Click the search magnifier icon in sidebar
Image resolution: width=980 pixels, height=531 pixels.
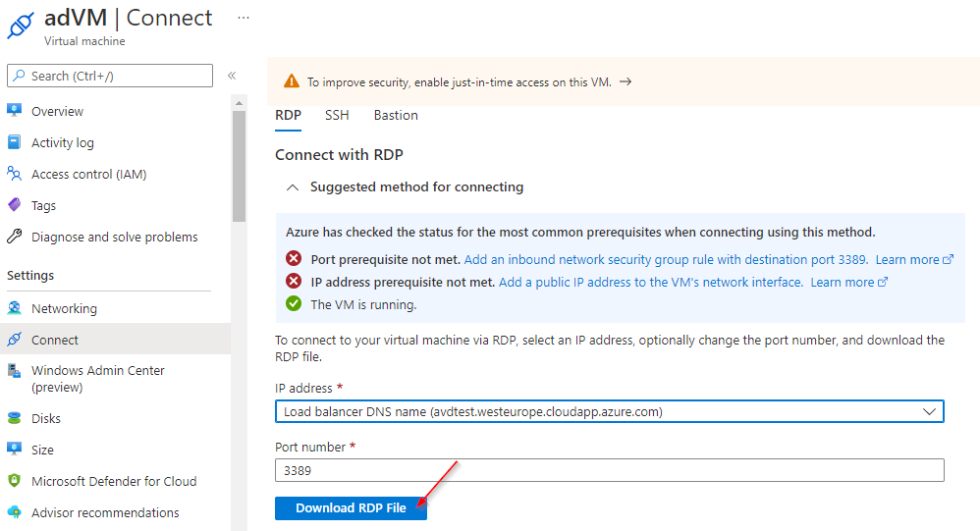click(x=20, y=76)
